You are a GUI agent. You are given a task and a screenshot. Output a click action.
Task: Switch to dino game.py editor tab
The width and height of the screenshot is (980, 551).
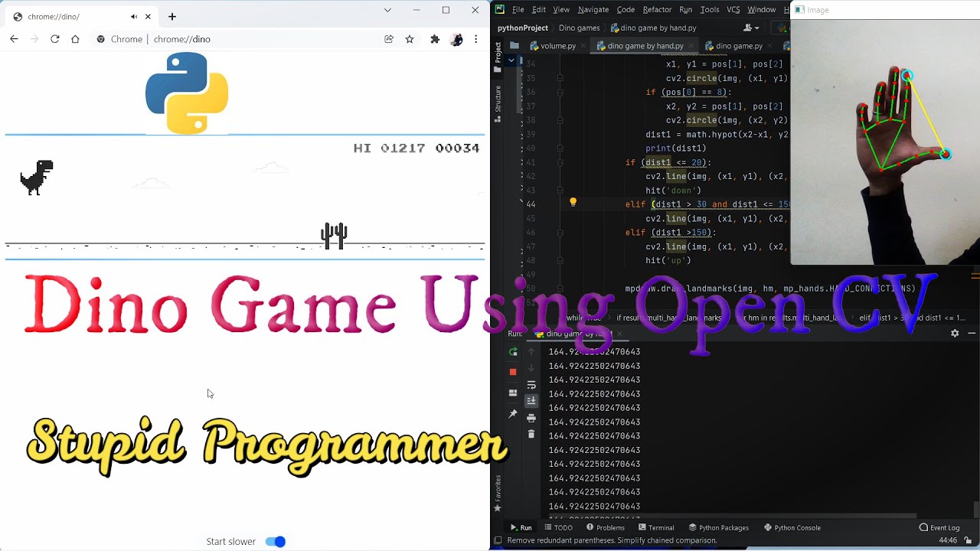739,46
